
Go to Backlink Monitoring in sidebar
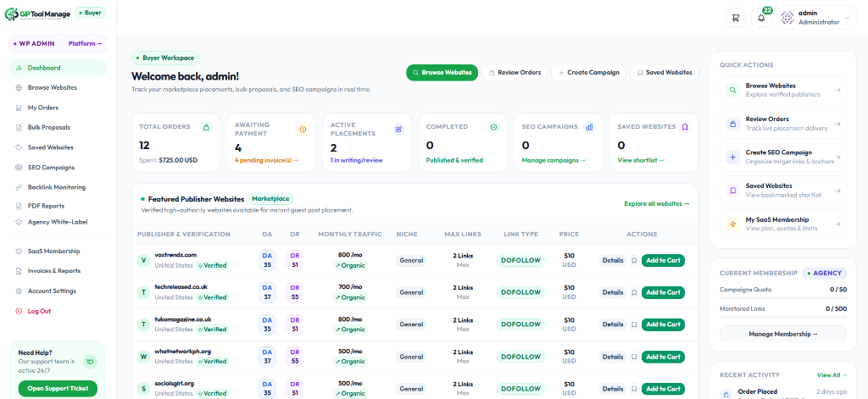click(x=58, y=187)
